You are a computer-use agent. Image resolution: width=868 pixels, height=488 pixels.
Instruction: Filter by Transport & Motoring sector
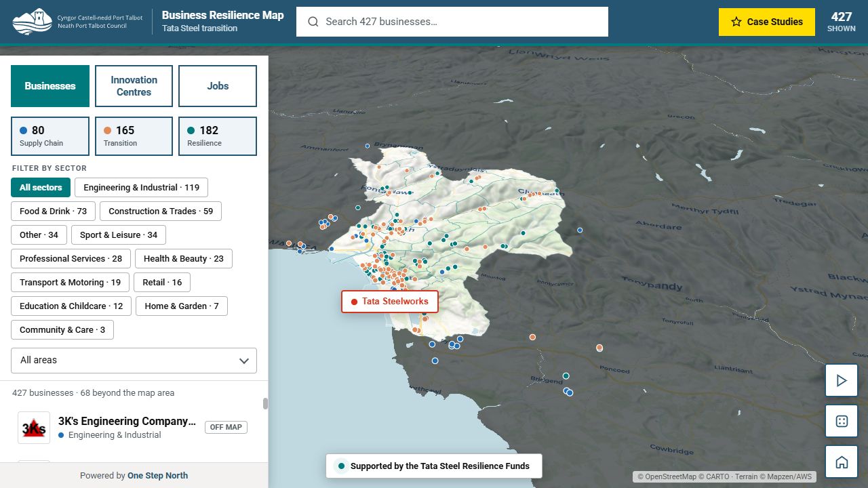[71, 283]
